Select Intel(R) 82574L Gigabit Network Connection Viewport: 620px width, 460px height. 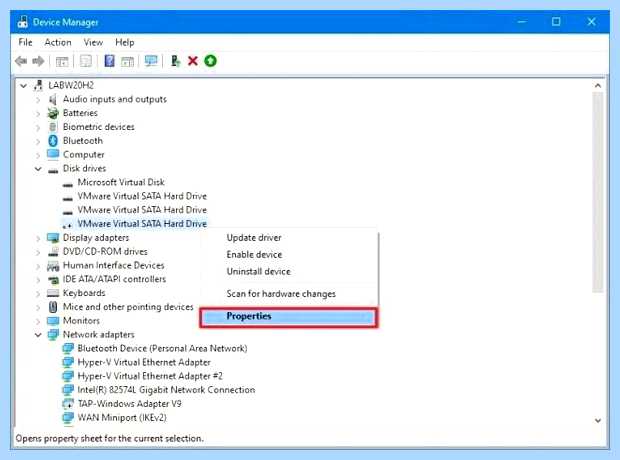[166, 390]
